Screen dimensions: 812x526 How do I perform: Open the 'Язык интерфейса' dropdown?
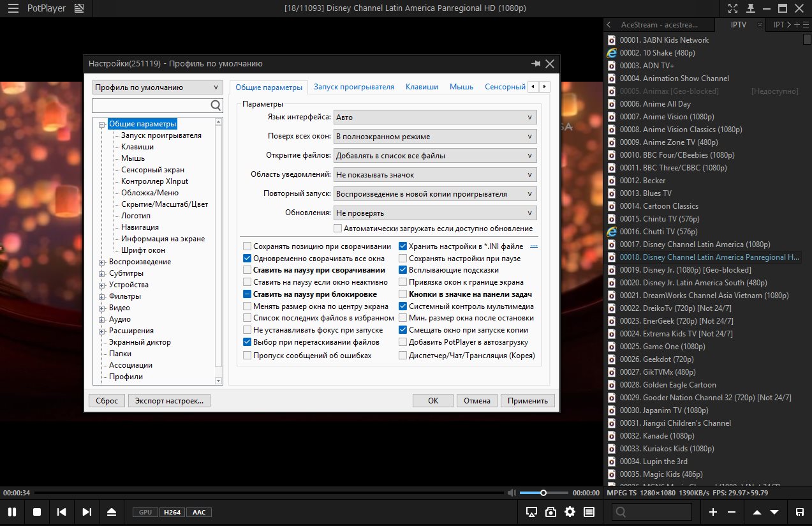(x=435, y=117)
